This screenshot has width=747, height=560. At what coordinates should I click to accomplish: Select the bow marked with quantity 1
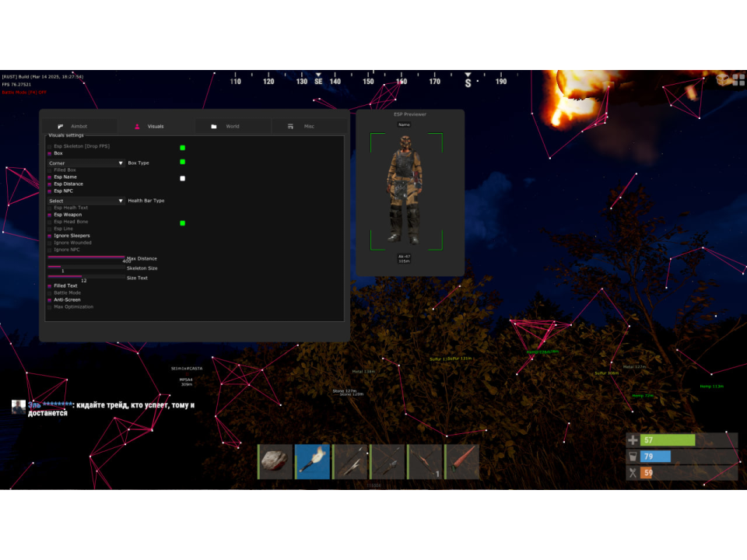tap(424, 461)
